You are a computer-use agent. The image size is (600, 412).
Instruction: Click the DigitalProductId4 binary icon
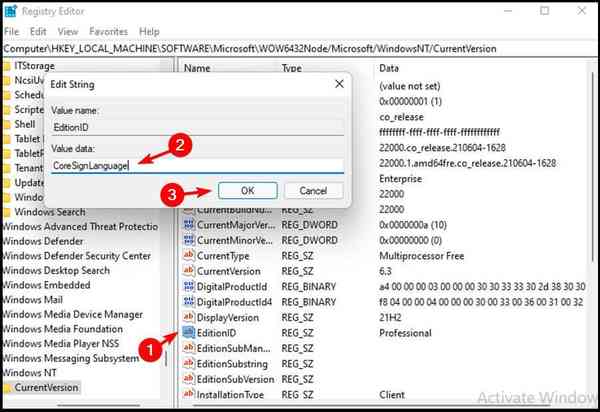point(189,302)
